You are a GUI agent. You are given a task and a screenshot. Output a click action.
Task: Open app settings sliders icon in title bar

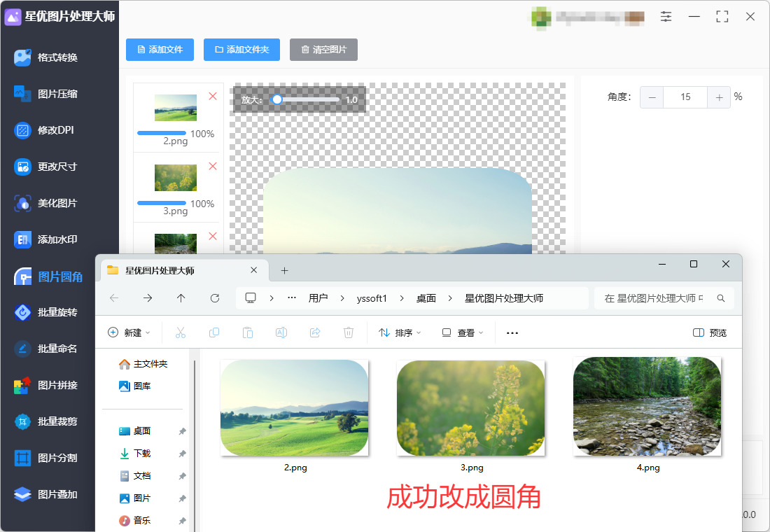(x=666, y=16)
